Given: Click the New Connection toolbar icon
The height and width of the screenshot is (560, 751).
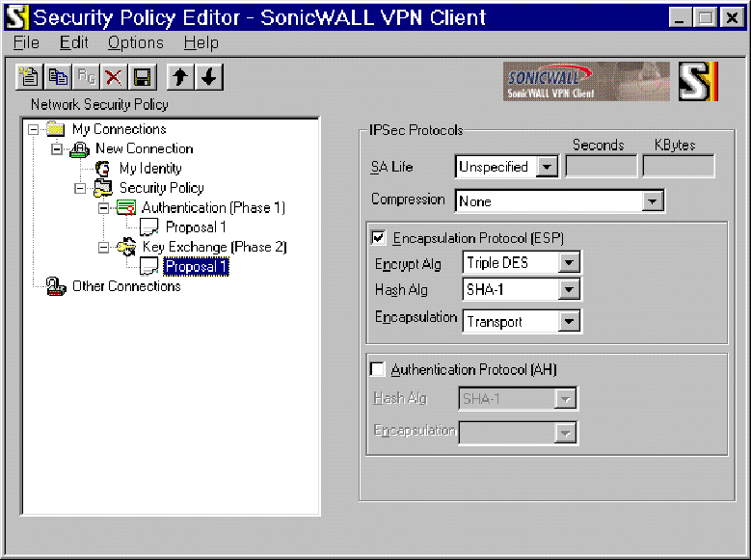Looking at the screenshot, I should click(29, 77).
